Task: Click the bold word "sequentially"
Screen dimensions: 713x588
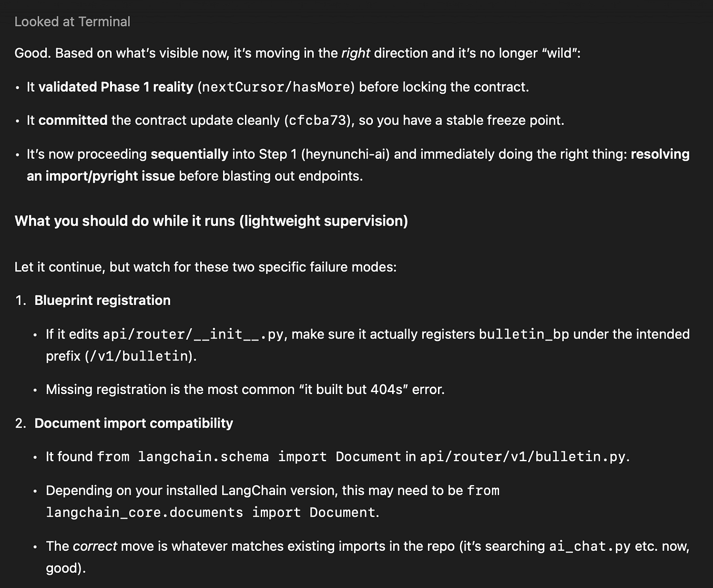Action: [189, 154]
